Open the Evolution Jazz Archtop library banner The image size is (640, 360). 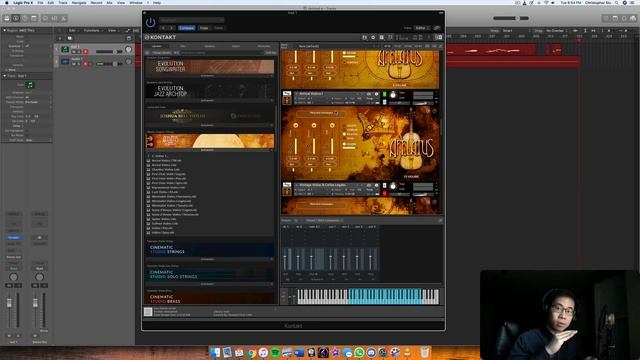point(210,91)
